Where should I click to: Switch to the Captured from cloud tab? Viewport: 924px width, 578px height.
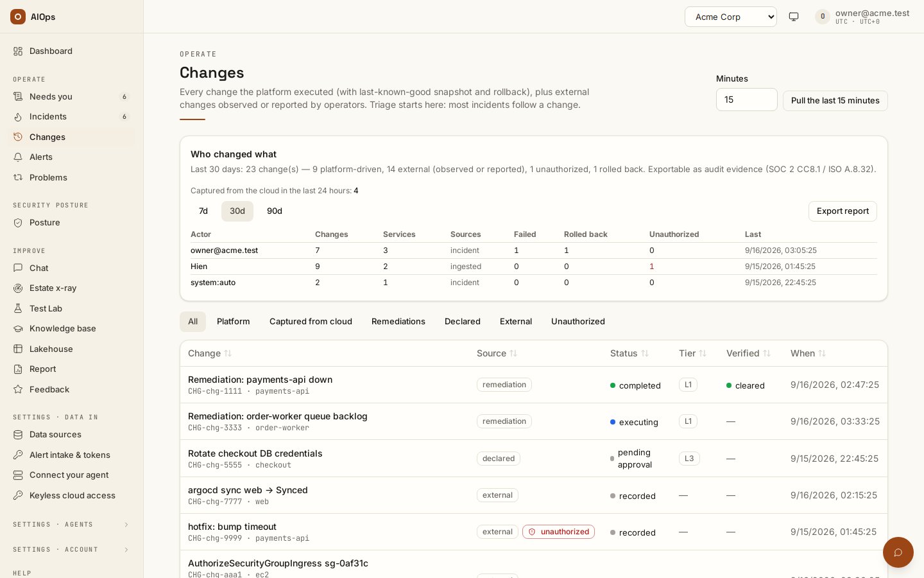311,322
